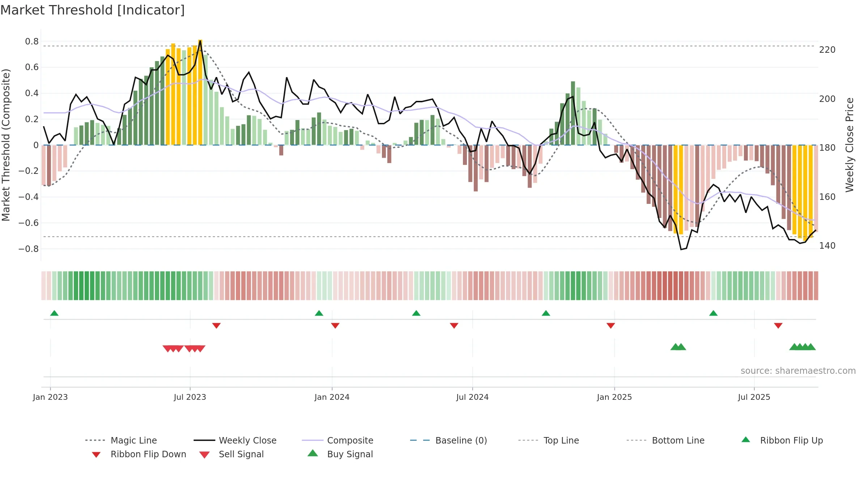Click the Ribbon Flip Up marker in April 2024
The width and height of the screenshot is (868, 488).
[416, 313]
